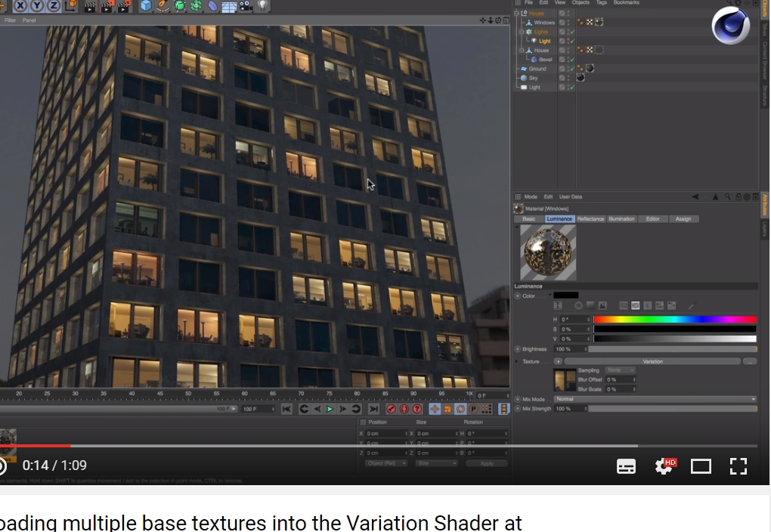The image size is (771, 532).
Task: Toggle enable check on bottom Light object
Action: [x=572, y=88]
